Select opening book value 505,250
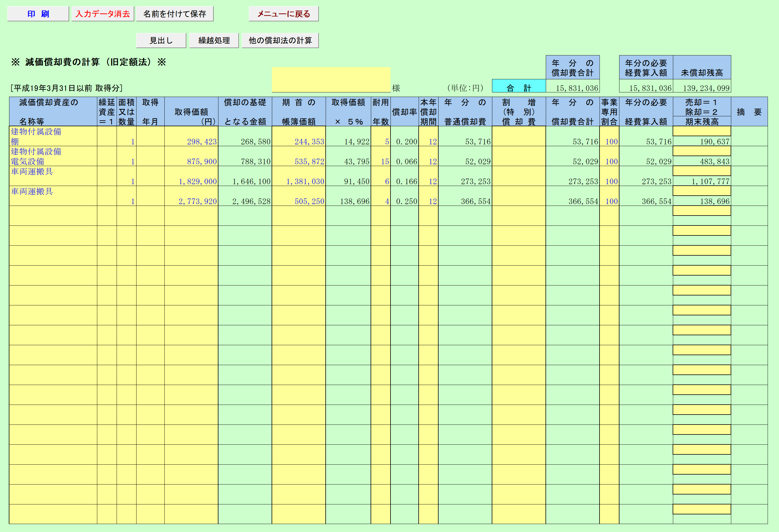 pyautogui.click(x=299, y=196)
